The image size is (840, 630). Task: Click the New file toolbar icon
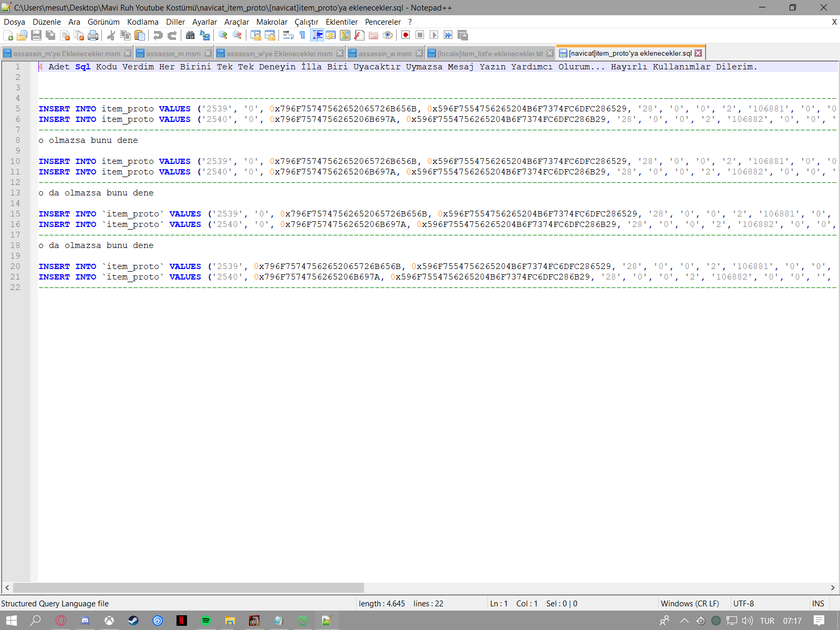(8, 35)
